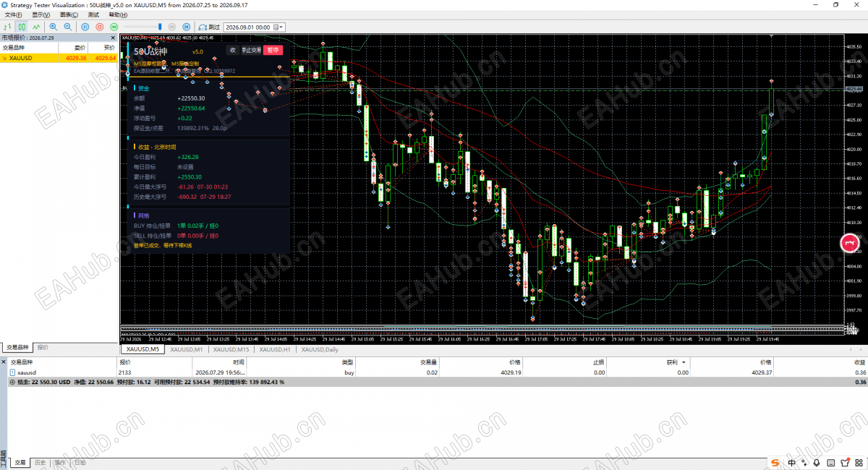Screen dimensions: 868x470
Task: Open the 历史 tab in the toolbox
Action: [40, 463]
